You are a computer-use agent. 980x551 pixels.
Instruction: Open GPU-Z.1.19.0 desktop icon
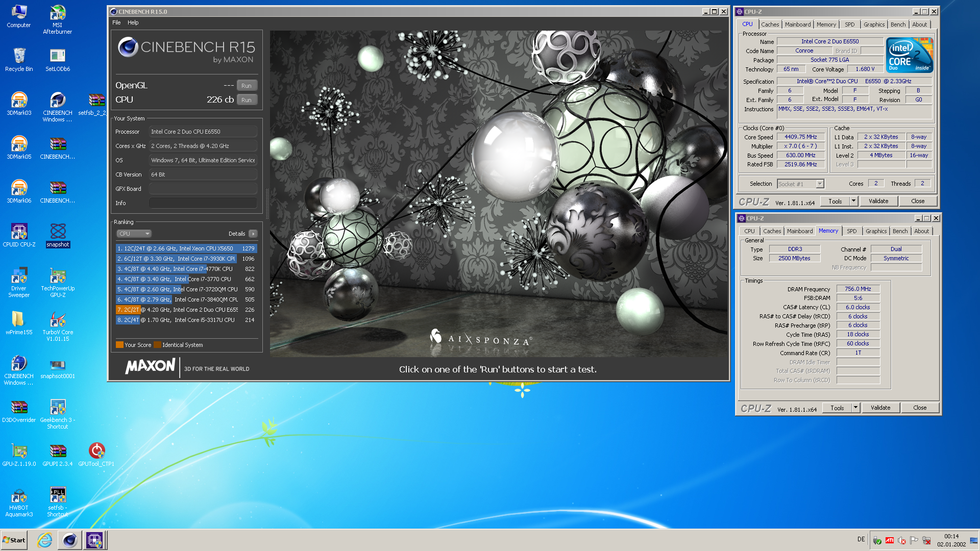(19, 455)
